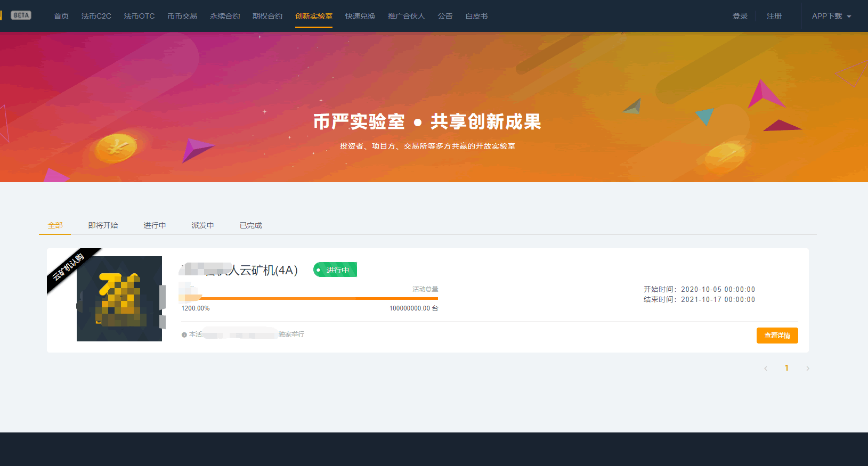This screenshot has height=466, width=868.
Task: Open 法币OTC in navigation
Action: click(x=139, y=16)
